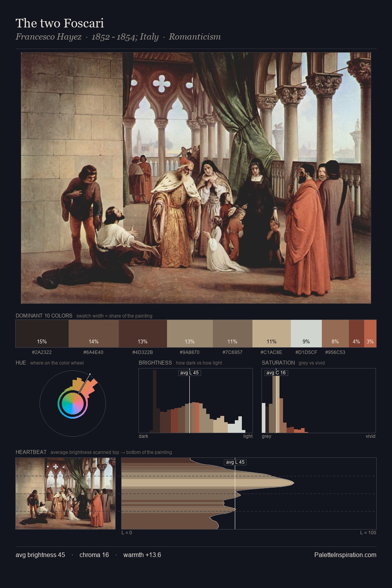The height and width of the screenshot is (588, 392).
Task: Click the 'dark' axis label under brightness
Action: 143,436
